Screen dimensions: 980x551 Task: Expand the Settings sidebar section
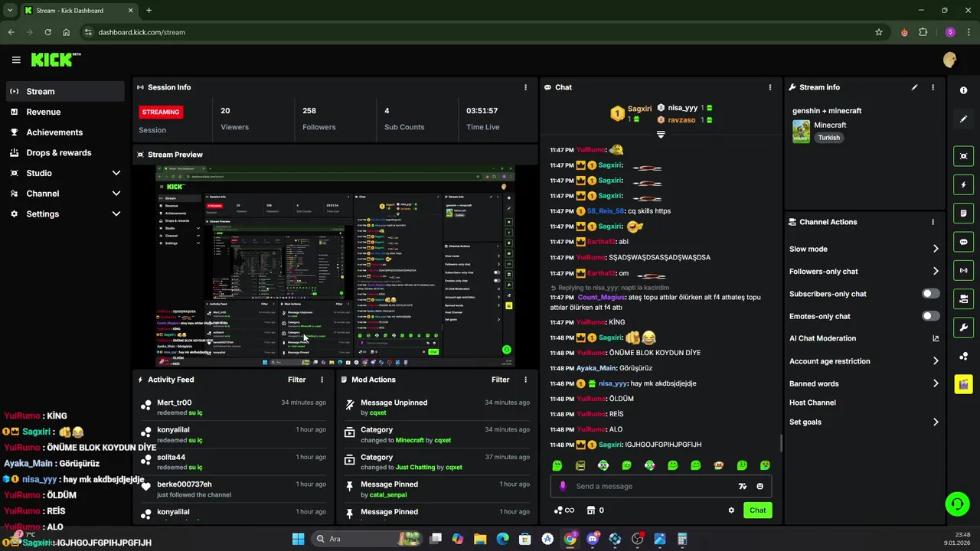coord(116,214)
